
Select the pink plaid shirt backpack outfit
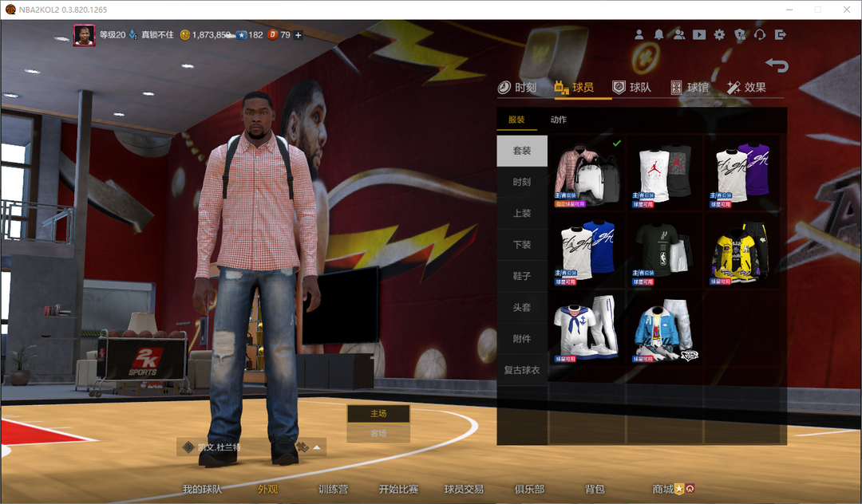pos(587,173)
